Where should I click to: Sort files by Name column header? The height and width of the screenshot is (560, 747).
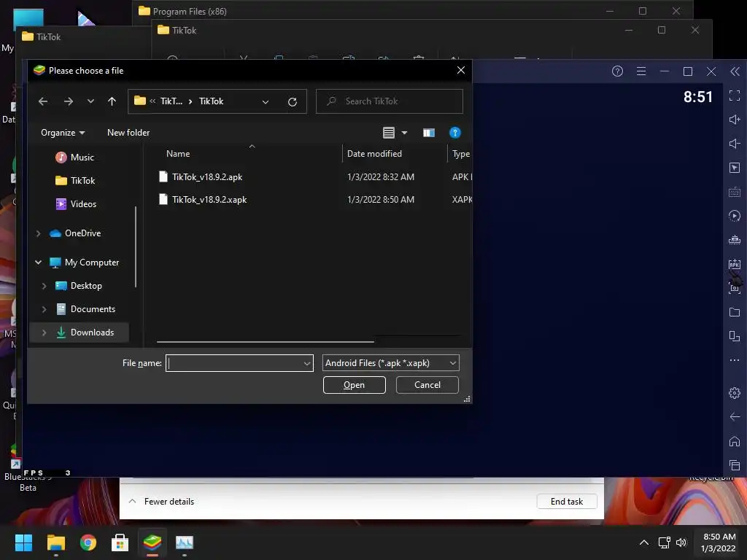coord(178,154)
